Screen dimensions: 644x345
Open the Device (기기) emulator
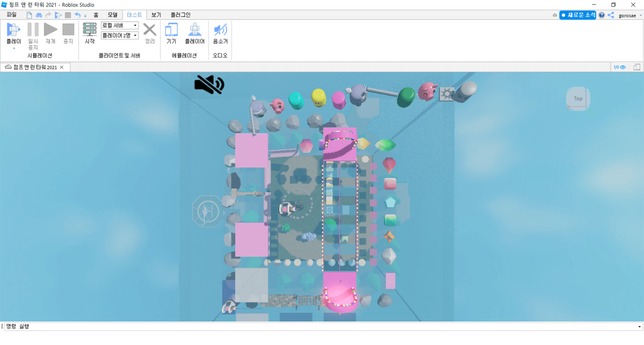coord(171,33)
